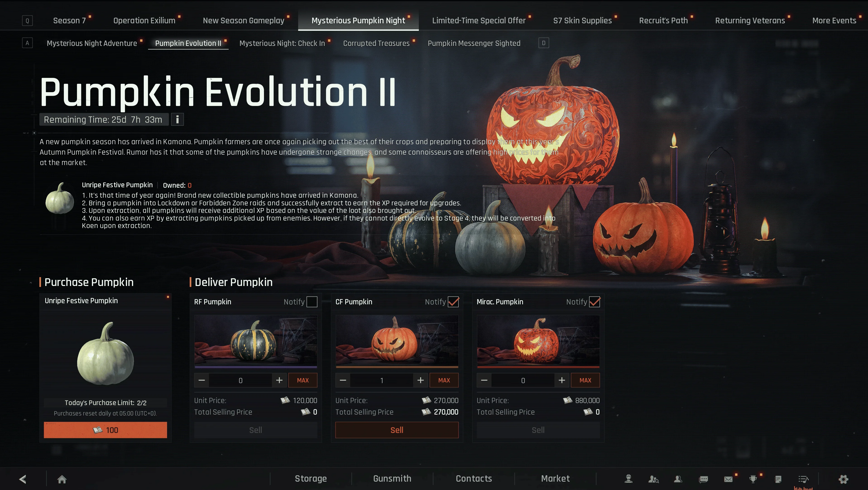Uncheck Notify for CF Pumpkin

click(453, 302)
